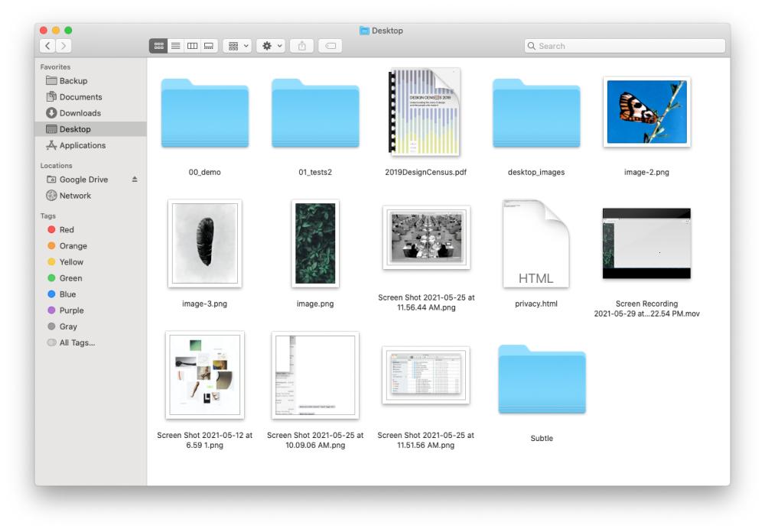The width and height of the screenshot is (765, 532).
Task: Open the grouping options dropdown
Action: 237,45
